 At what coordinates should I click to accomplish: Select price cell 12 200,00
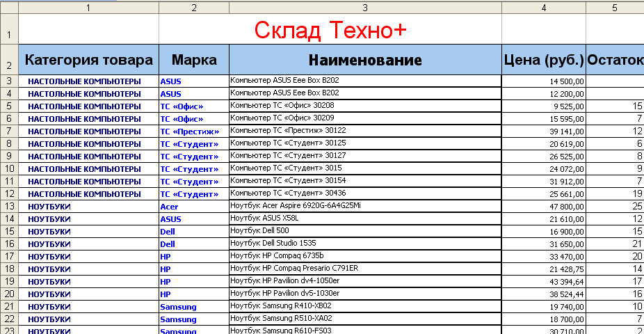pyautogui.click(x=544, y=94)
